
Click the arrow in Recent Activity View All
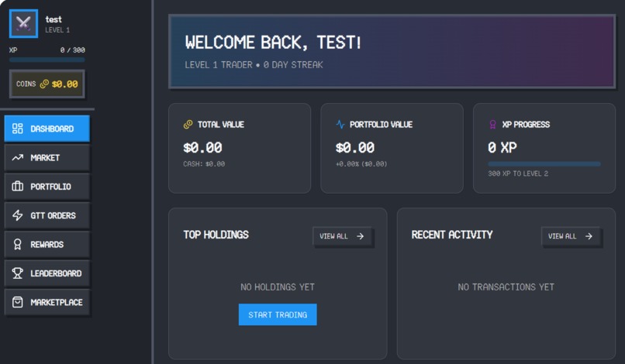coord(589,236)
